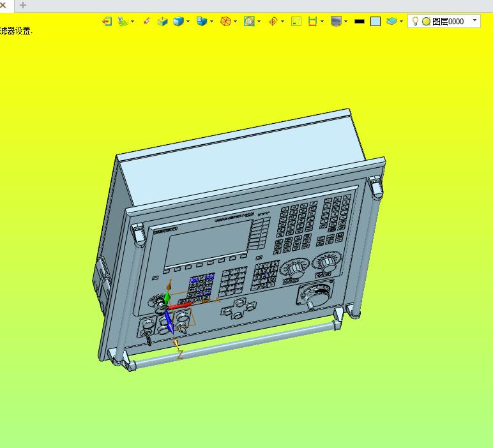Expand the crosshair target dropdown arrow
This screenshot has height=448, width=493.
[x=282, y=21]
